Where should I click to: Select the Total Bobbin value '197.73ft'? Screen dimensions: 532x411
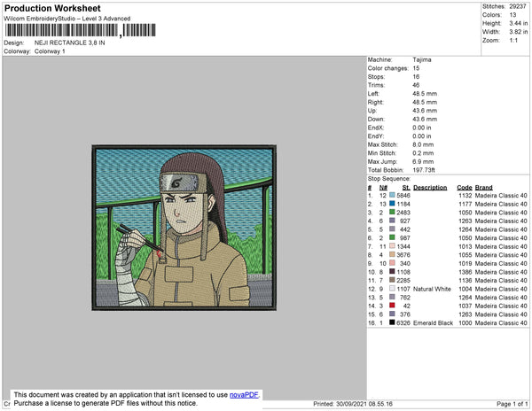coord(424,170)
